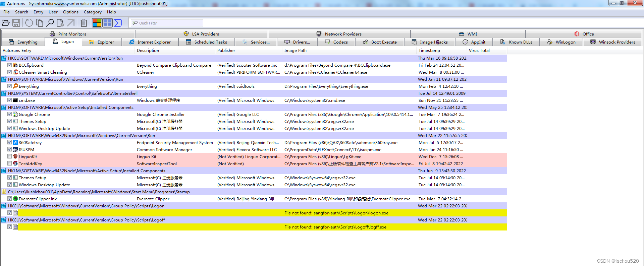Viewport: 644px width, 266px height.
Task: Click the BCClipboard entry icon
Action: tap(15, 65)
